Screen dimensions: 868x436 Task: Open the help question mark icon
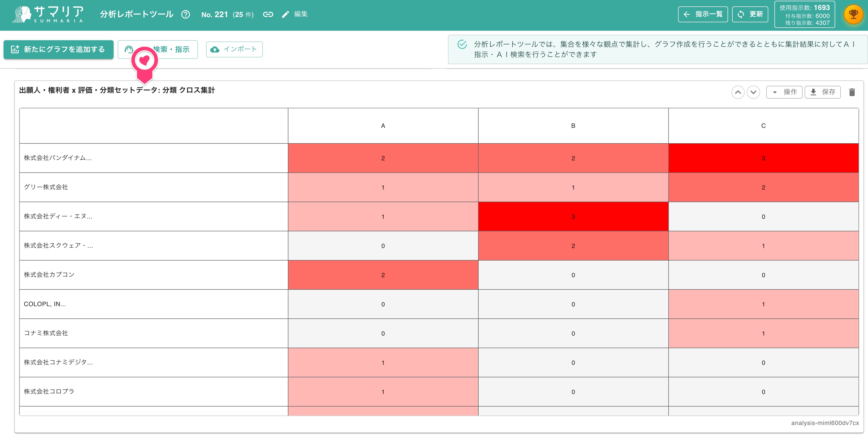pos(186,14)
